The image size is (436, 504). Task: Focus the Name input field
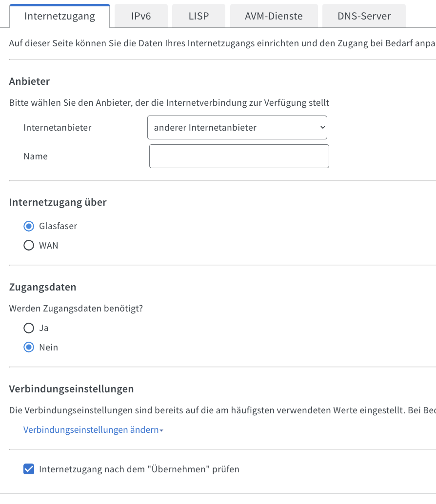(x=239, y=156)
